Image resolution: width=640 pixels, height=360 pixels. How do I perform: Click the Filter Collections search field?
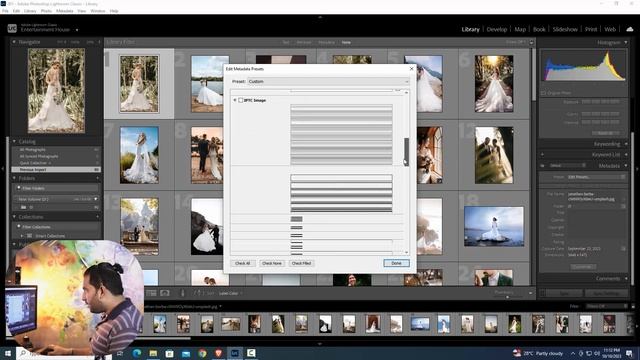pos(57,227)
